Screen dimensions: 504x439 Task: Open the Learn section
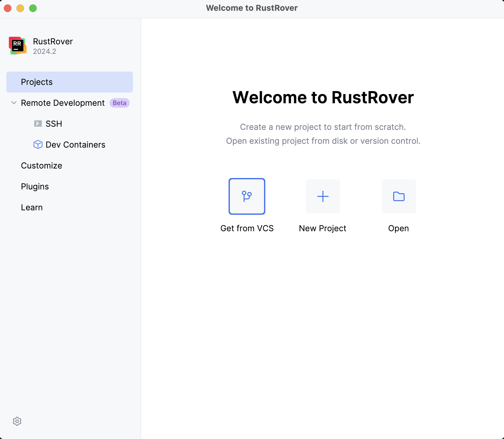[x=32, y=207]
